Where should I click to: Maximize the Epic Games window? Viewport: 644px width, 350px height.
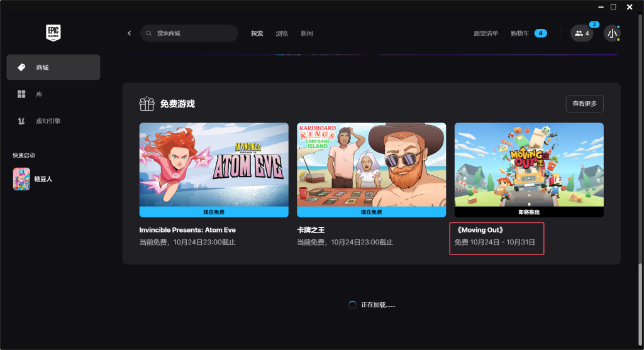(x=613, y=7)
